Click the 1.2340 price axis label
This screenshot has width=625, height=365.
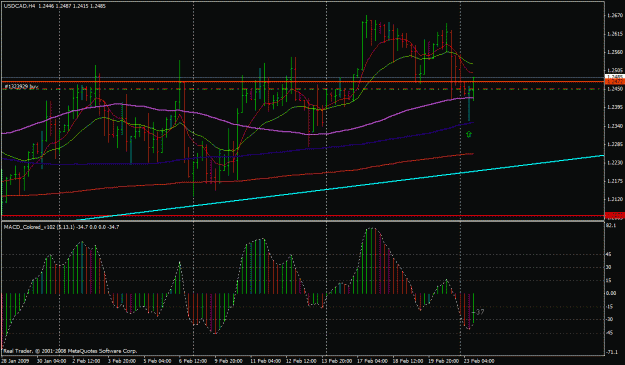click(x=614, y=126)
